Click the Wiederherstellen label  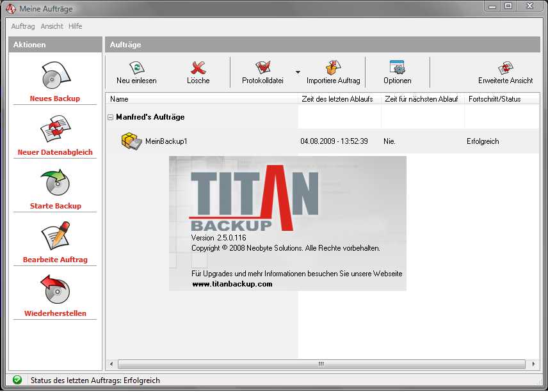[55, 313]
